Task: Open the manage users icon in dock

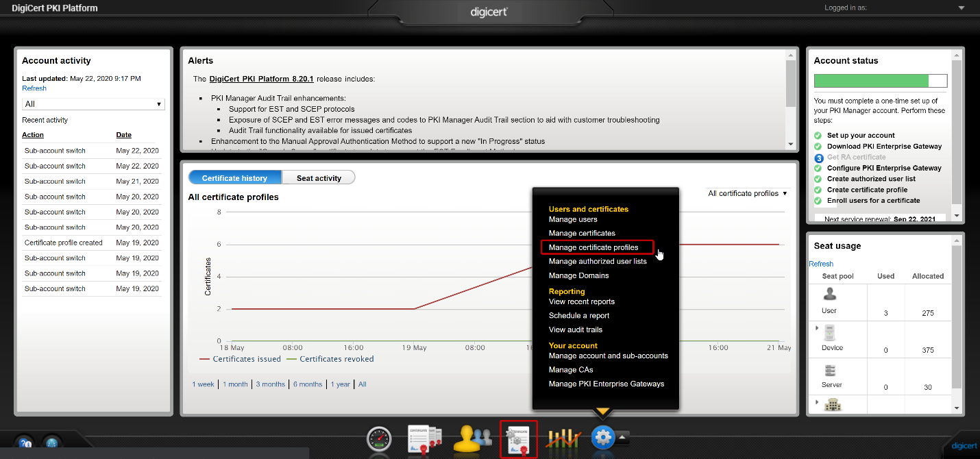Action: pyautogui.click(x=472, y=438)
